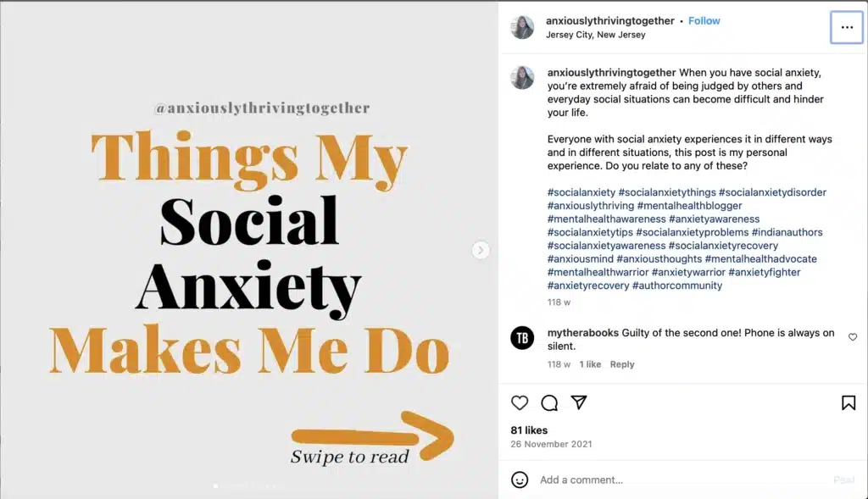The image size is (868, 499).
Task: Follow the anxiouslythrivingtogether account
Action: point(704,21)
